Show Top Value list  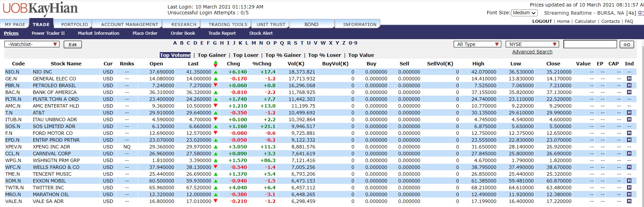(x=361, y=55)
